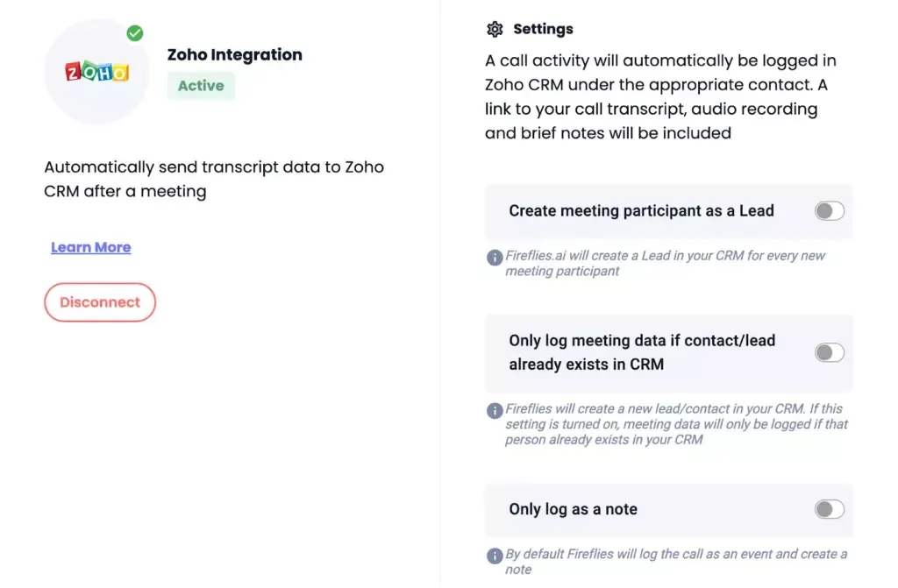
Task: Click the Zoho Integration title
Action: pyautogui.click(x=234, y=54)
